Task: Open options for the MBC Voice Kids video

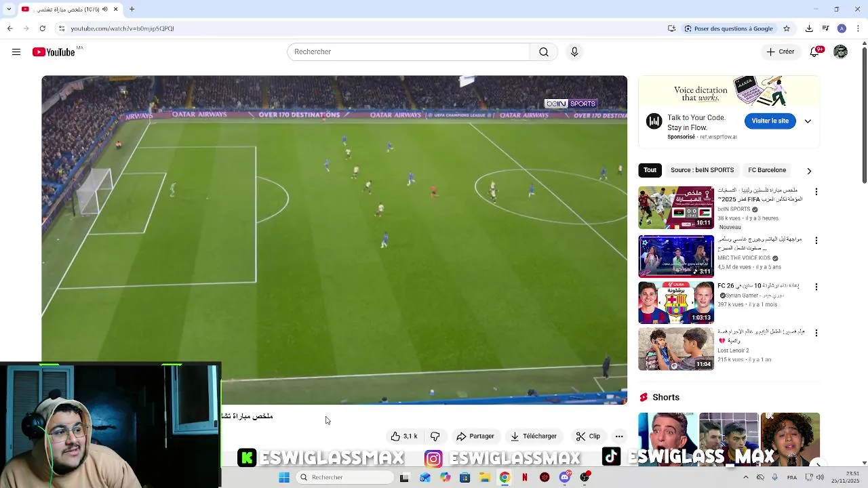Action: point(816,241)
